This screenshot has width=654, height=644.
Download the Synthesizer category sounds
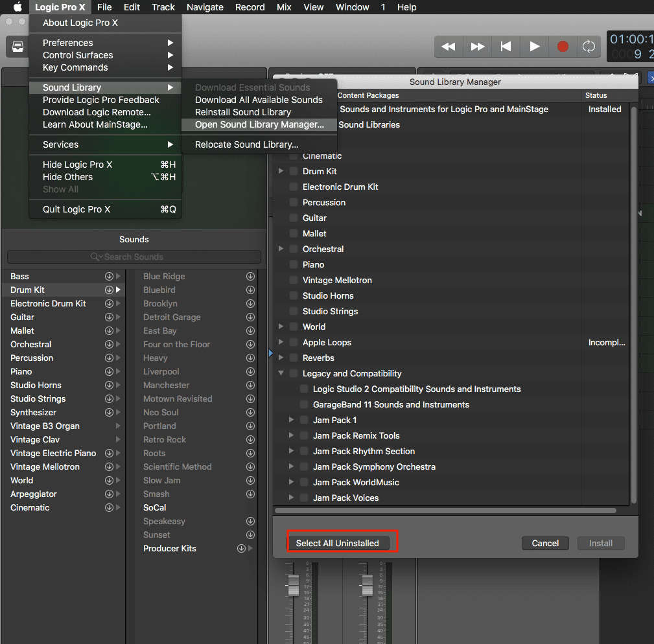[110, 412]
